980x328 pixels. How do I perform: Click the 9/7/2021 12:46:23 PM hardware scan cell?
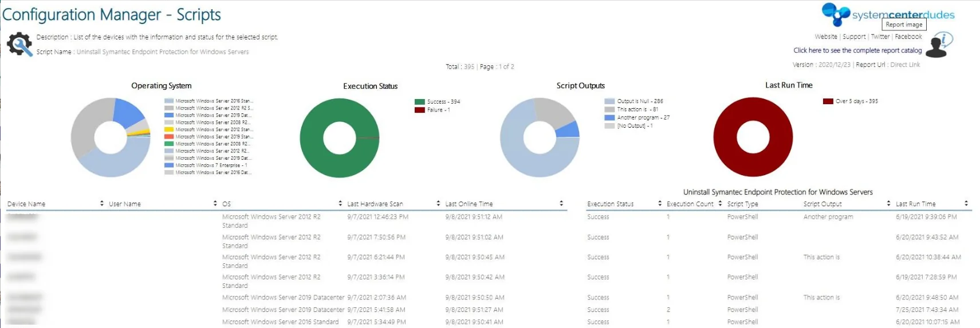point(377,217)
